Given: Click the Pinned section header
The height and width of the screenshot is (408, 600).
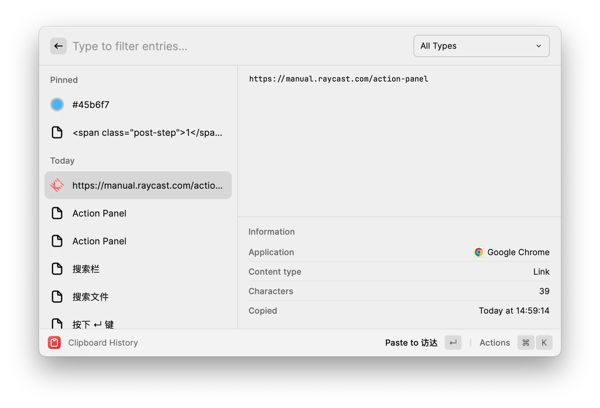Looking at the screenshot, I should click(x=64, y=80).
